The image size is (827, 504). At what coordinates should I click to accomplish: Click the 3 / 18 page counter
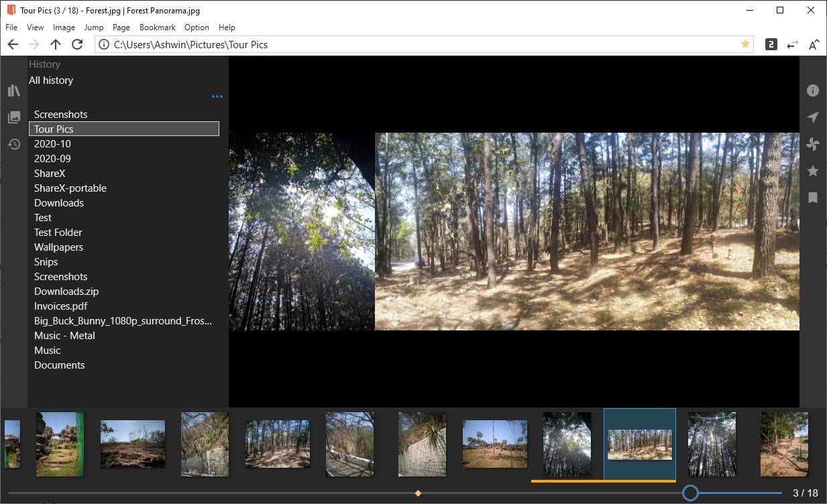pyautogui.click(x=806, y=493)
